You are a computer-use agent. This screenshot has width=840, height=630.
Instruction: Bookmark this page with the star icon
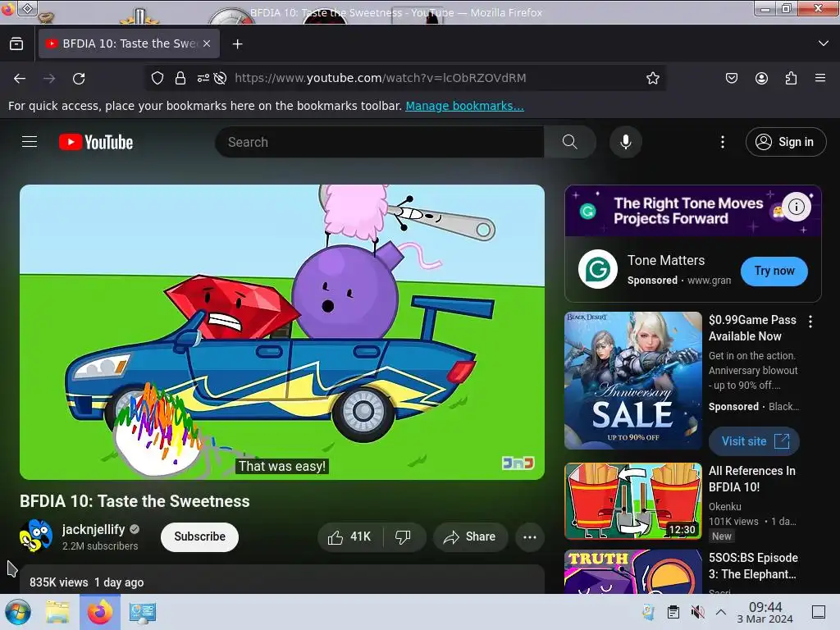point(652,78)
